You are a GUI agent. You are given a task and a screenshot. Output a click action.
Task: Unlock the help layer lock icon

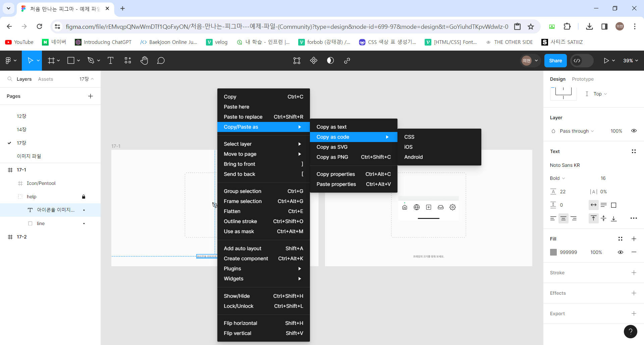pyautogui.click(x=84, y=197)
